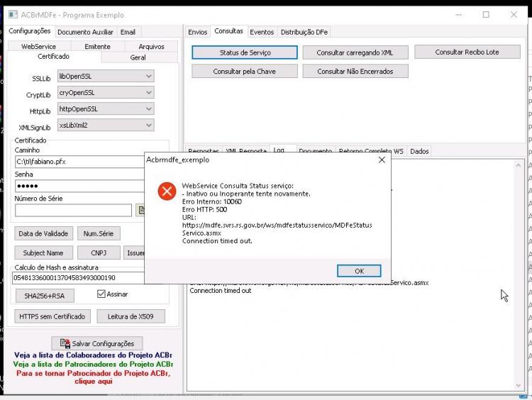This screenshot has height=400, width=532.
Task: Click OK in the error dialog
Action: 359,271
